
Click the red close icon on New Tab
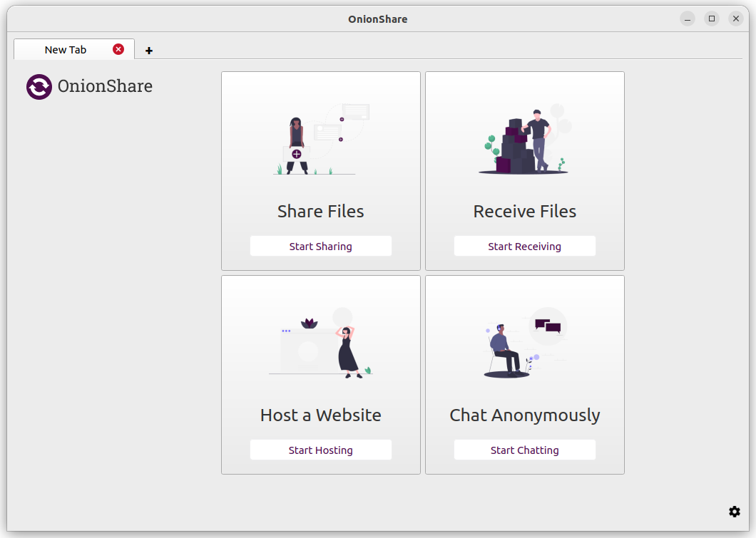[118, 49]
